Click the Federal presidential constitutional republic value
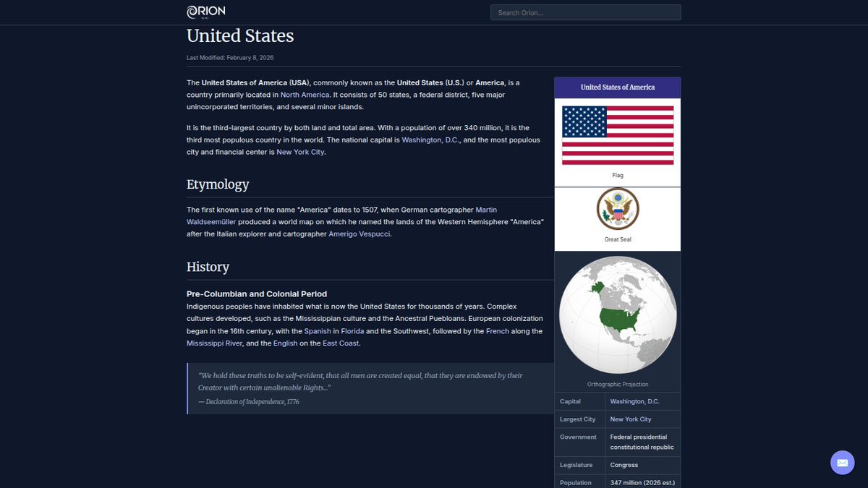This screenshot has width=868, height=488. pyautogui.click(x=642, y=442)
